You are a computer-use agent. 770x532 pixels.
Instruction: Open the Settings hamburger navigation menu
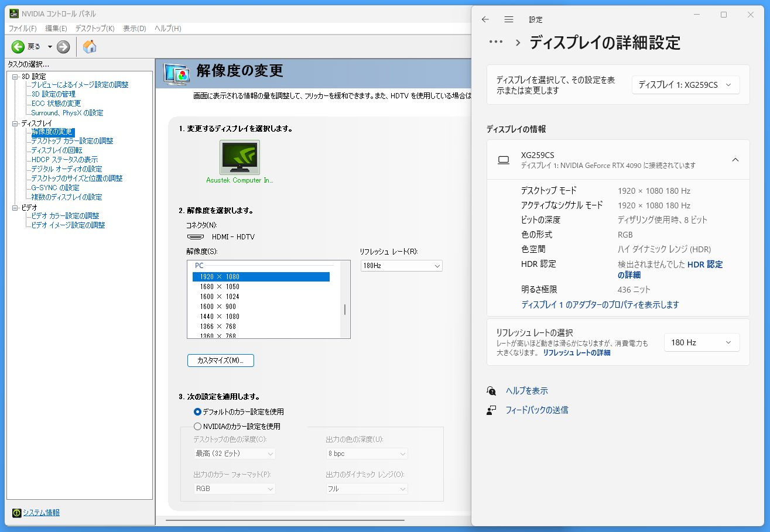[x=509, y=19]
